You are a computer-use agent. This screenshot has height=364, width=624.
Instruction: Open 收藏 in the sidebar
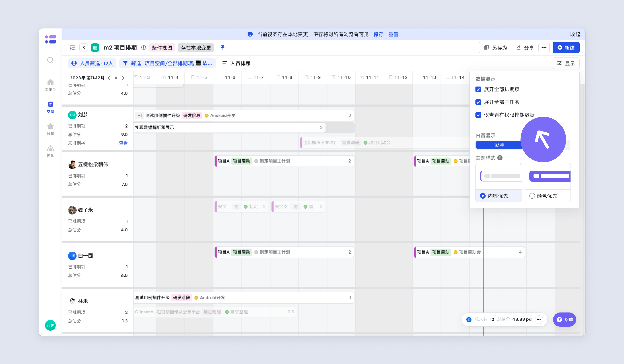[x=50, y=129]
